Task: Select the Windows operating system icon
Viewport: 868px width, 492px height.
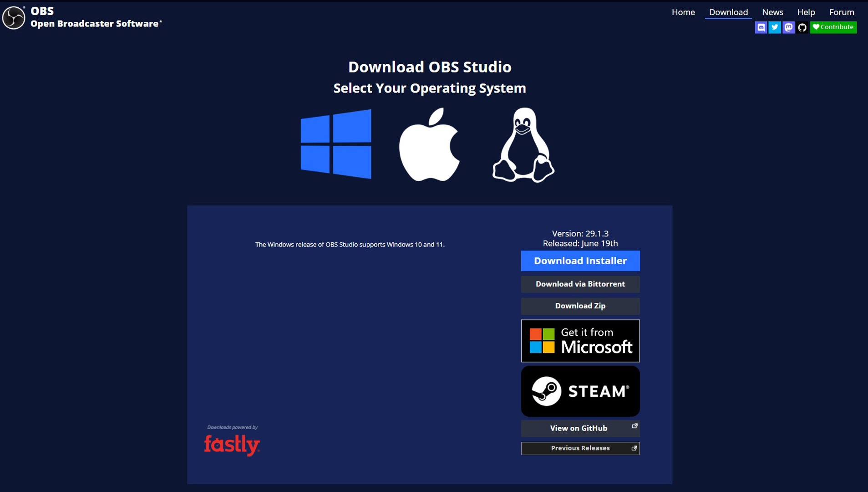Action: pyautogui.click(x=336, y=143)
